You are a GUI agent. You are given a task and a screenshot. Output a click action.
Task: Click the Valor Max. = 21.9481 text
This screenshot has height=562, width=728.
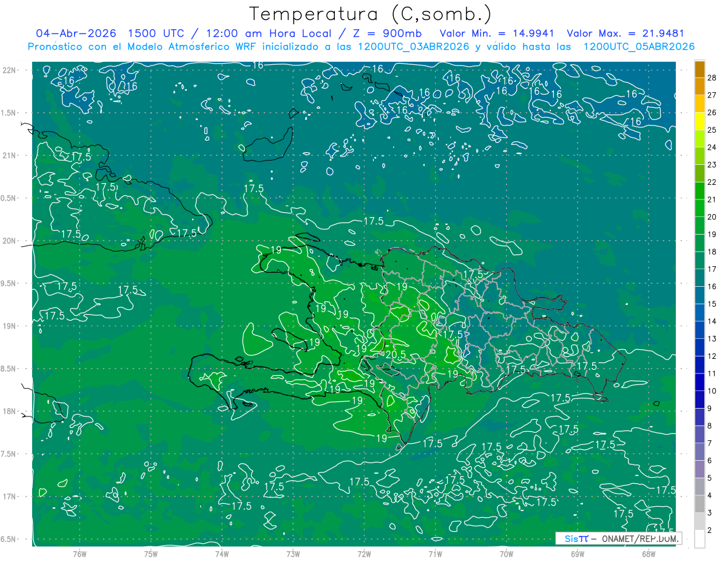625,33
